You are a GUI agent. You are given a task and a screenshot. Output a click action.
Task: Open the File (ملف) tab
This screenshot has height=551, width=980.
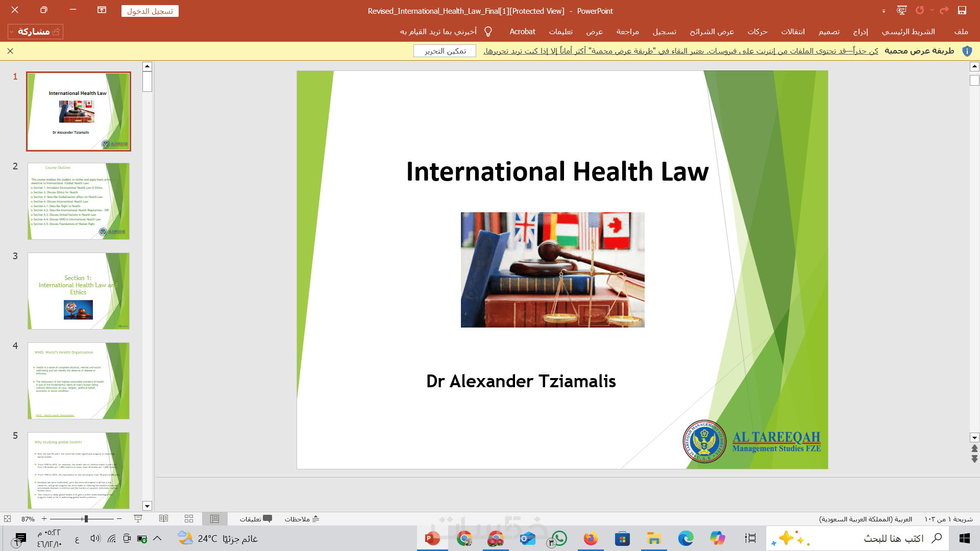coord(961,32)
